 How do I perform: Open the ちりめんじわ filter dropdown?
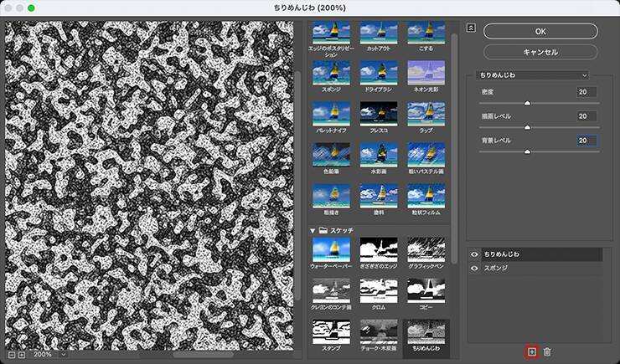532,74
